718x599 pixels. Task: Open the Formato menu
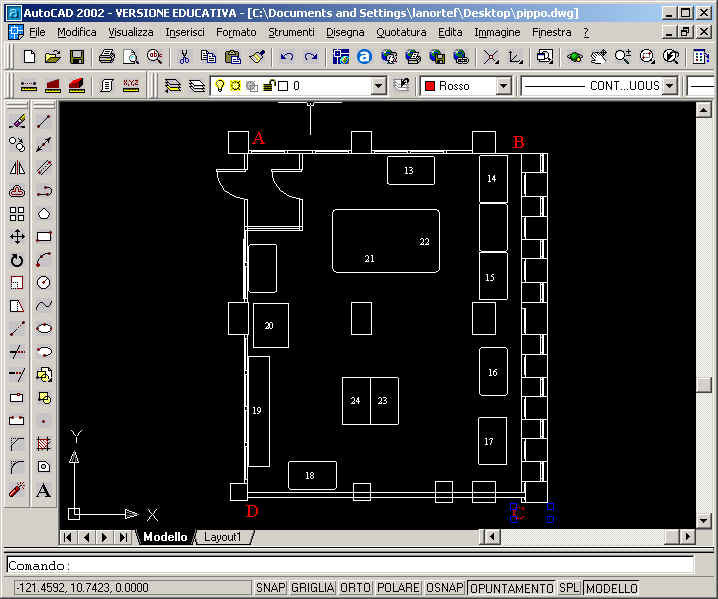tap(236, 33)
